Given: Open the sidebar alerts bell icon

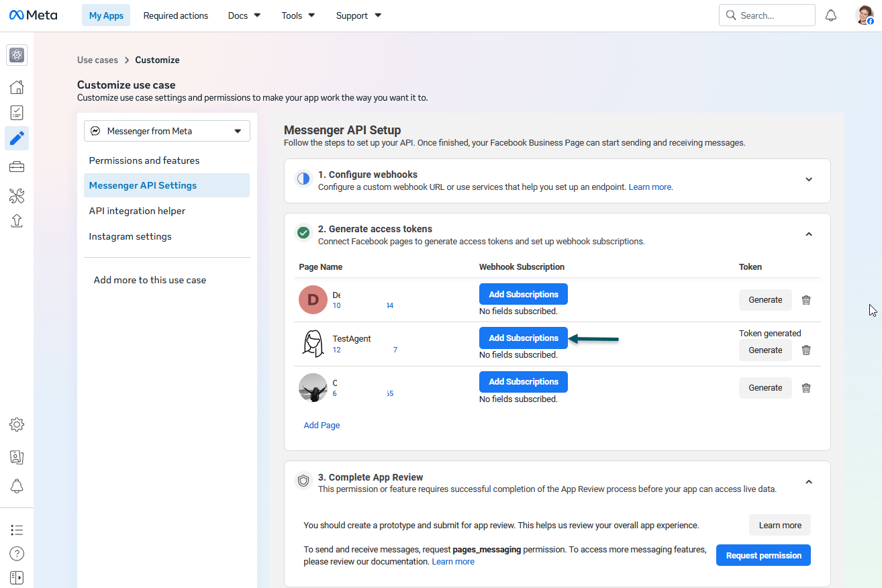Looking at the screenshot, I should pyautogui.click(x=17, y=487).
